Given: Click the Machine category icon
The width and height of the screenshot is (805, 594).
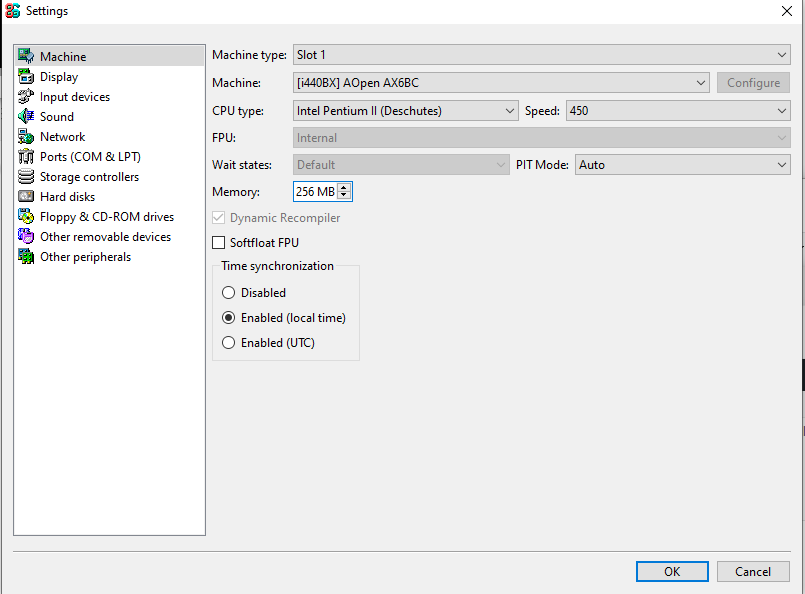Looking at the screenshot, I should pyautogui.click(x=26, y=56).
